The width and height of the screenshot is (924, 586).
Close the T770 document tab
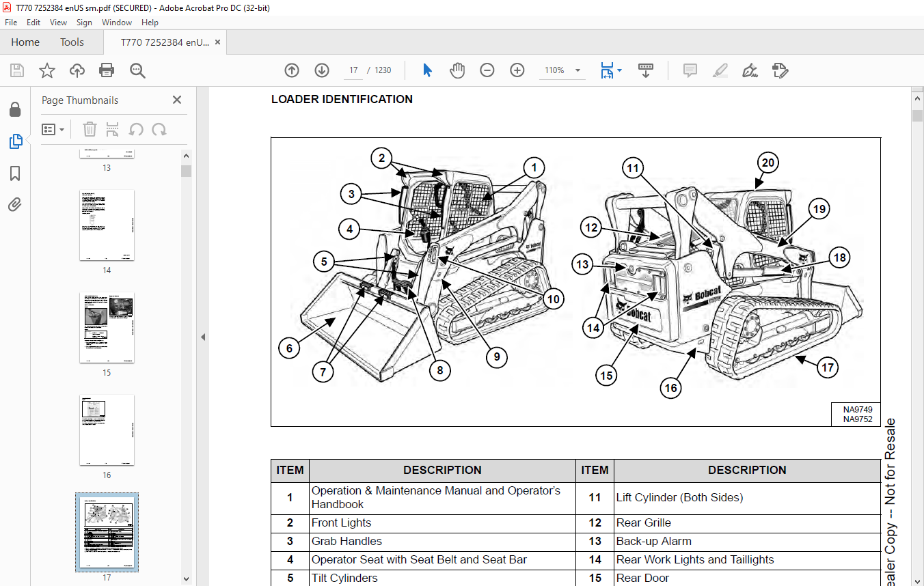pyautogui.click(x=217, y=42)
